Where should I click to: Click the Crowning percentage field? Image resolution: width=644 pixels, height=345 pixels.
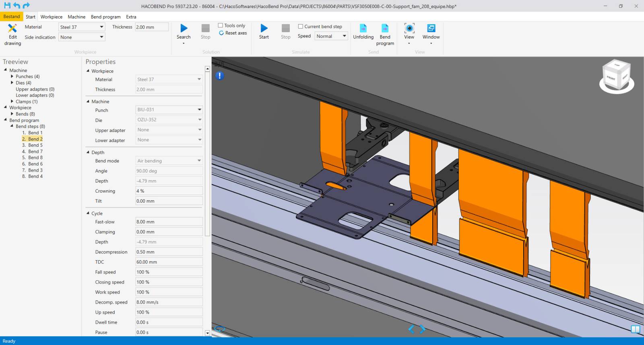coord(169,191)
